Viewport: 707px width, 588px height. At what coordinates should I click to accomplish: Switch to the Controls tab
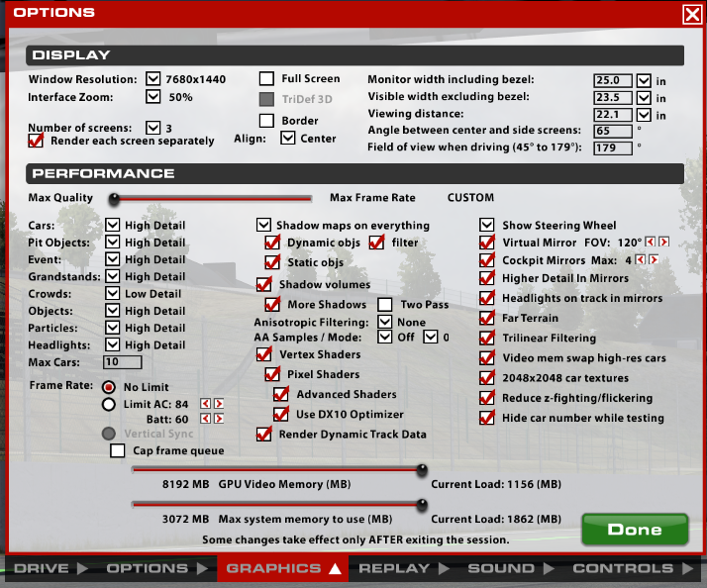pos(633,568)
